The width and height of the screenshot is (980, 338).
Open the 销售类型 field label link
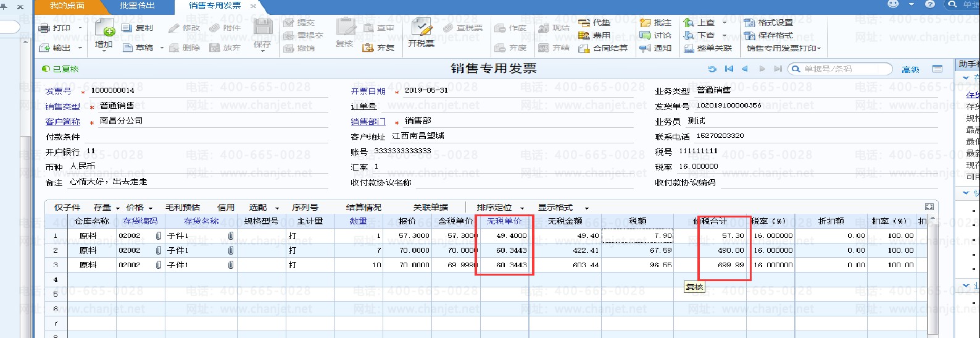[x=62, y=106]
